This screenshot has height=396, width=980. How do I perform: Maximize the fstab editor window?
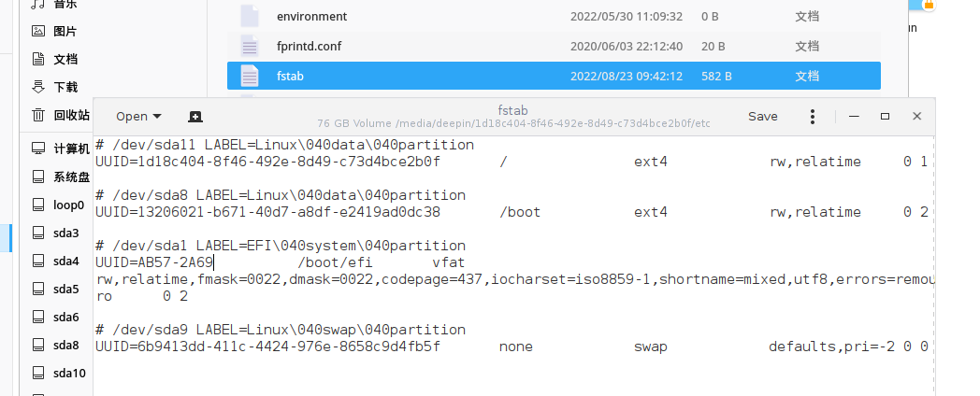885,117
